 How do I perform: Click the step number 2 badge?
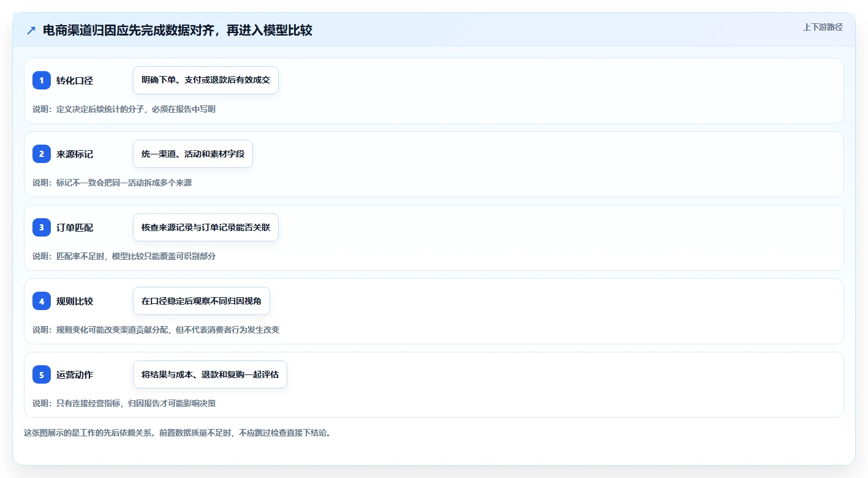point(42,154)
